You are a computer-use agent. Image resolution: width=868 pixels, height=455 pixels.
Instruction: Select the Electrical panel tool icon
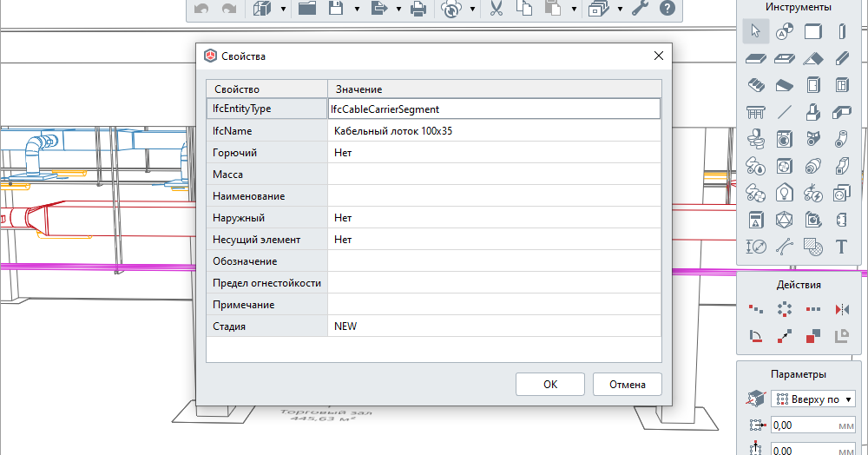pyautogui.click(x=756, y=221)
